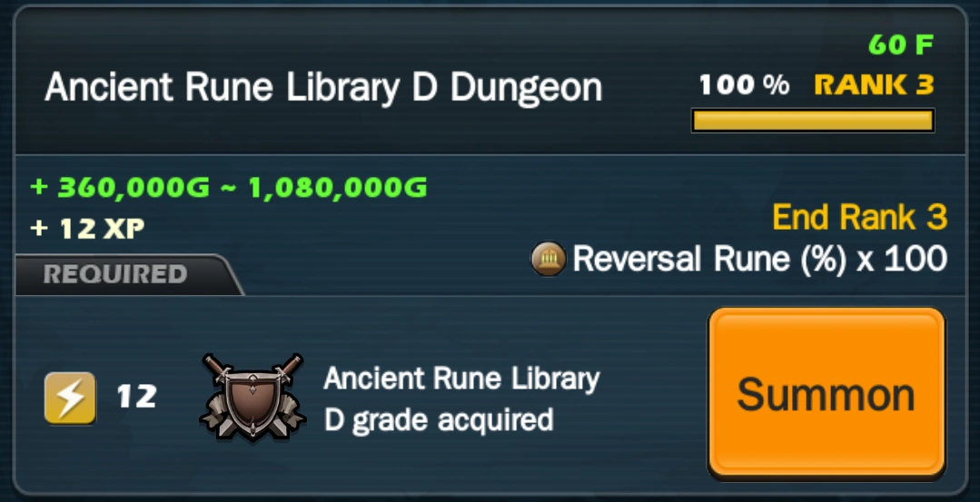Tap the 1,080,000G maximum gold value
The image size is (980, 502).
point(338,187)
